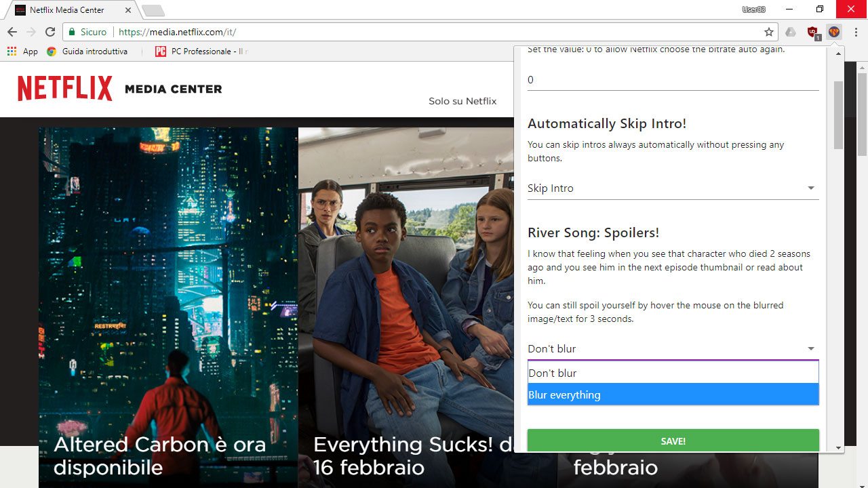
Task: Click the Netflix Media Center logo
Action: pos(119,89)
